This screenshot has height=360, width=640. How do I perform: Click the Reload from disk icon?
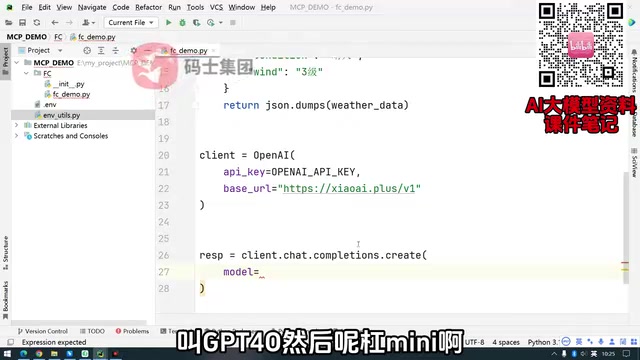coord(37,22)
